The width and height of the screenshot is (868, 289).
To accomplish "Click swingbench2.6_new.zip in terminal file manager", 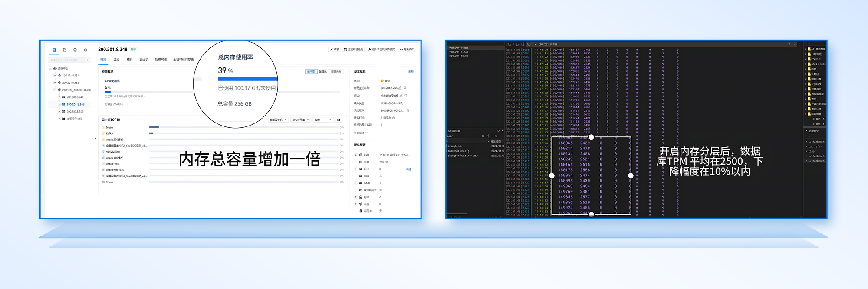I will [463, 156].
